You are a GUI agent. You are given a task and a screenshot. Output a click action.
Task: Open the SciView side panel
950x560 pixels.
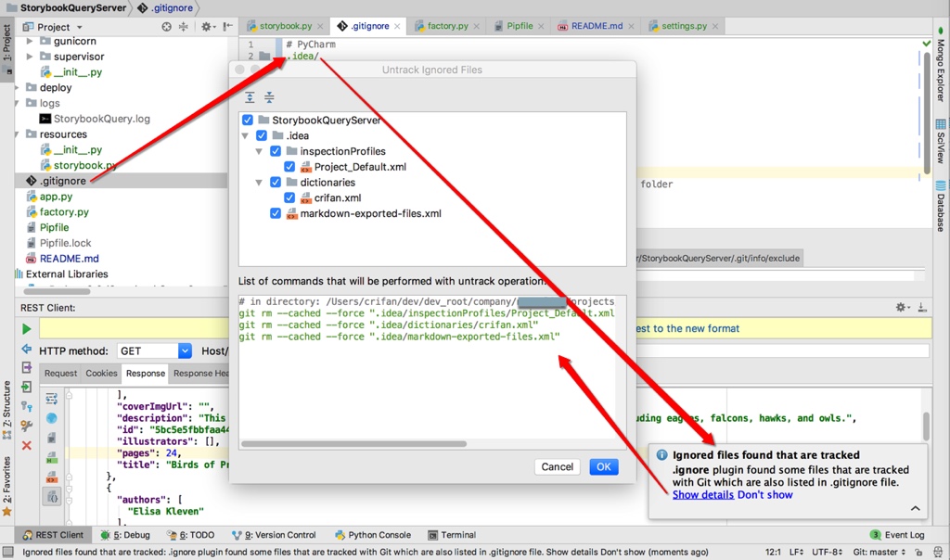(x=941, y=141)
